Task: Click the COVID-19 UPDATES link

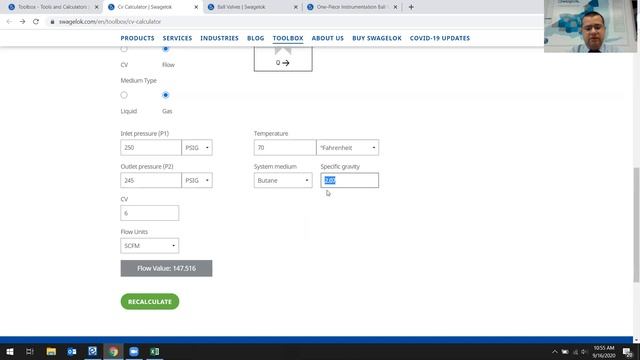Action: tap(440, 38)
